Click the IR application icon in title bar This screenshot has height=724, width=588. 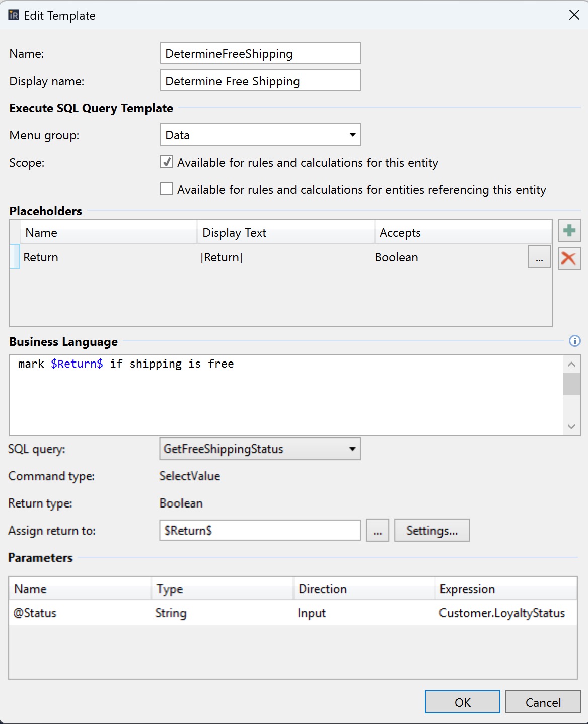(14, 15)
